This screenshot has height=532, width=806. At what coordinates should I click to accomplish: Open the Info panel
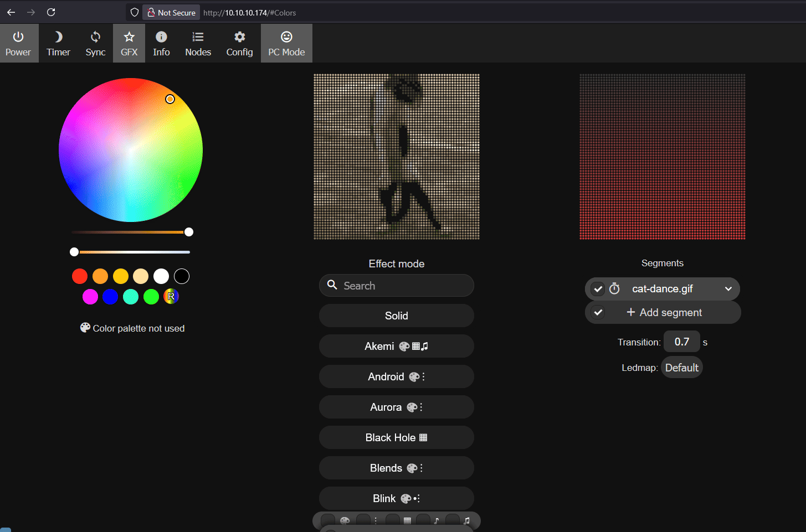(161, 43)
